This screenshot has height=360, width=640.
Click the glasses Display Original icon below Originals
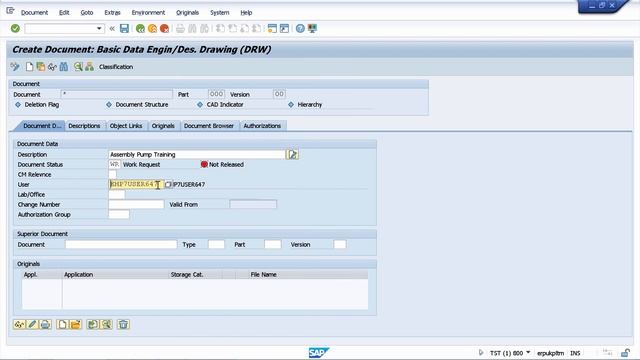point(19,324)
